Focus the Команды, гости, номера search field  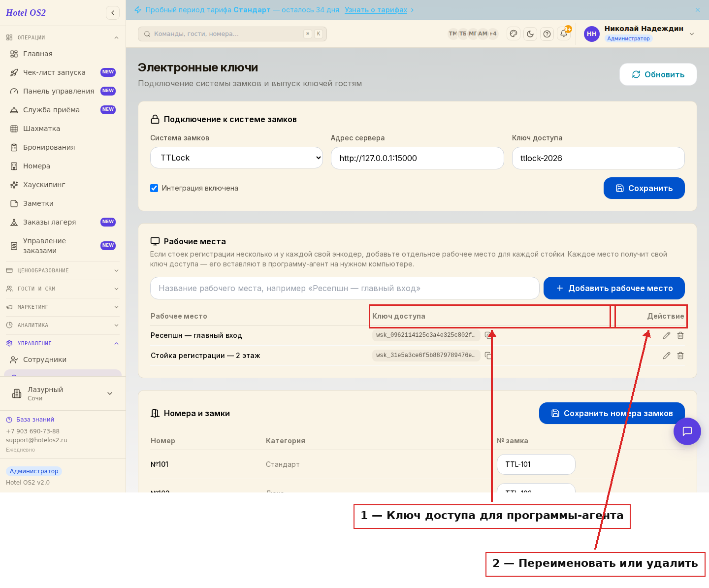point(232,34)
